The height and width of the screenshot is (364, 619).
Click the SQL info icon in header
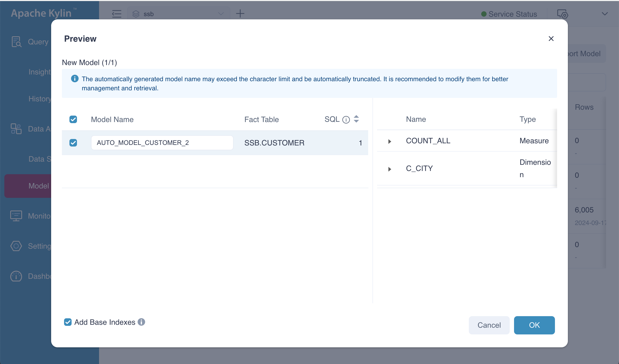coord(346,120)
